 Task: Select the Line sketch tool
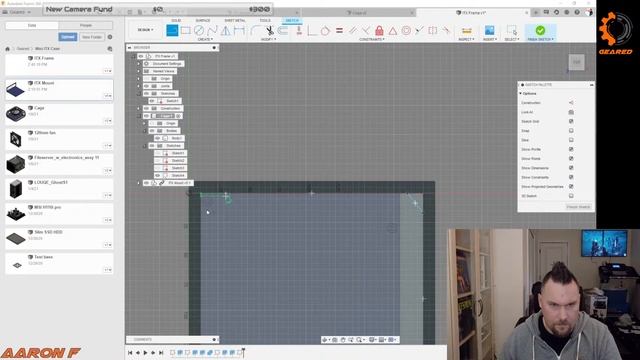pos(172,30)
